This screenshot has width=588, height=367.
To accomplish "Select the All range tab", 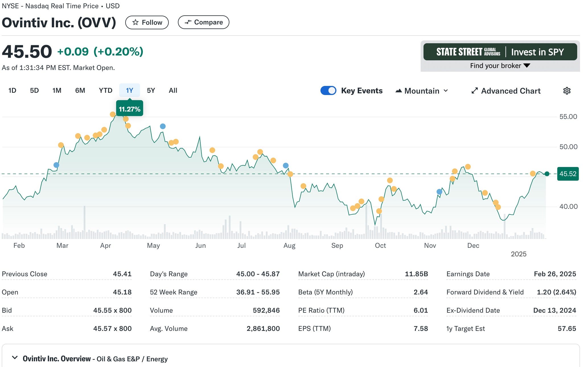I will click(173, 90).
